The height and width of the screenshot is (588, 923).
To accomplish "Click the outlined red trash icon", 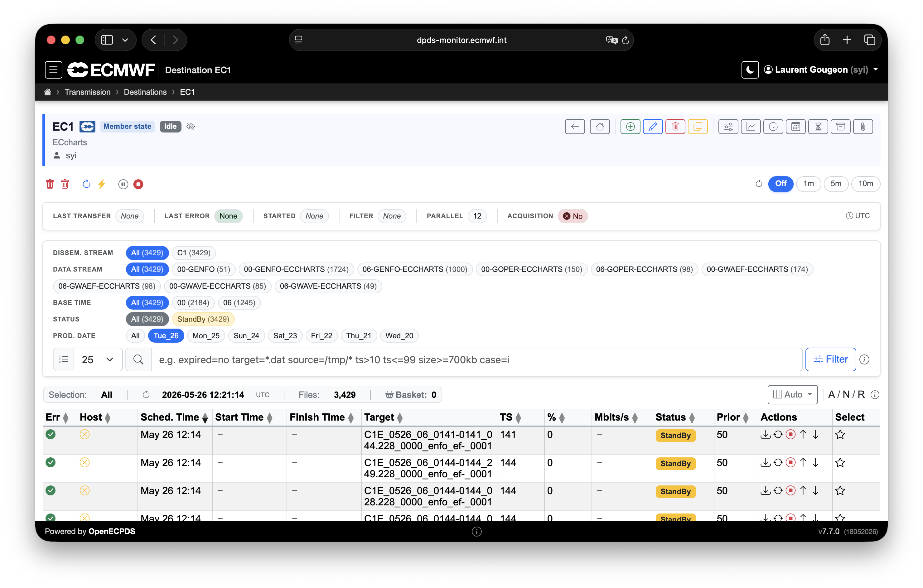I will pos(65,184).
